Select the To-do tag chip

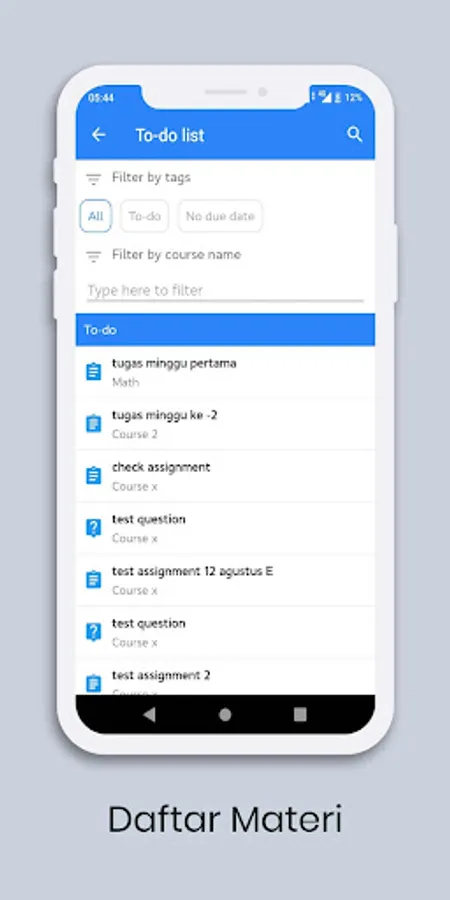[145, 216]
